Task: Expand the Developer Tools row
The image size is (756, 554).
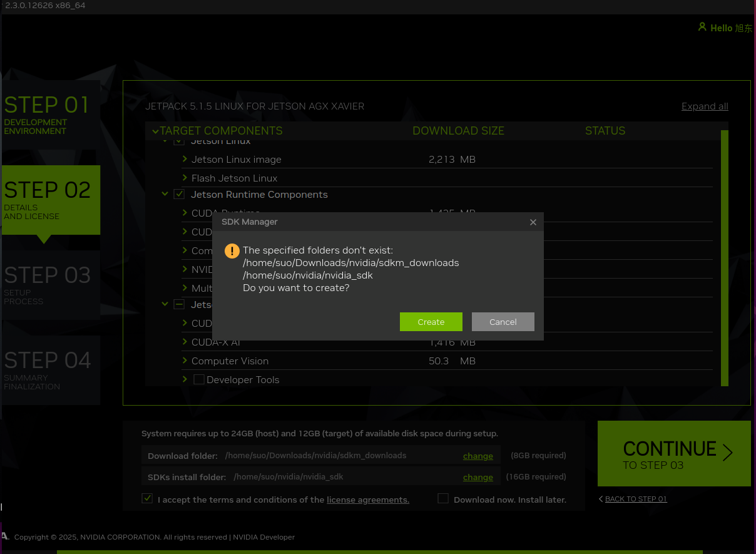Action: click(185, 379)
